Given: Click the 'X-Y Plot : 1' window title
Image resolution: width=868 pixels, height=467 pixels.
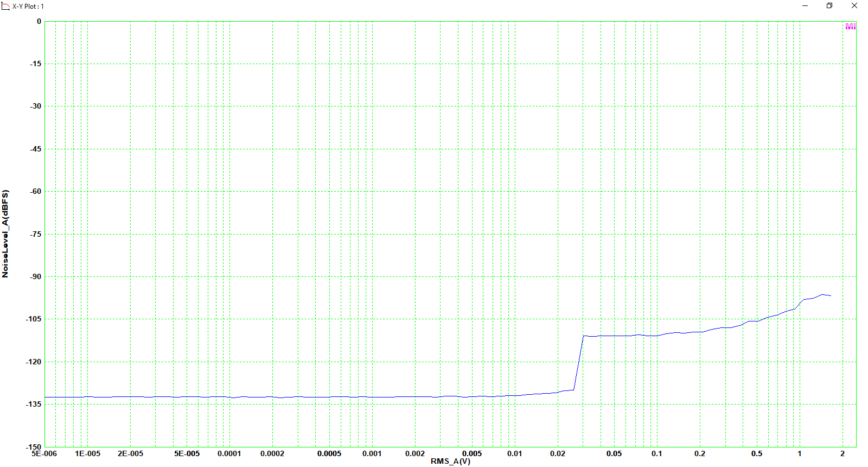Looking at the screenshot, I should (28, 7).
